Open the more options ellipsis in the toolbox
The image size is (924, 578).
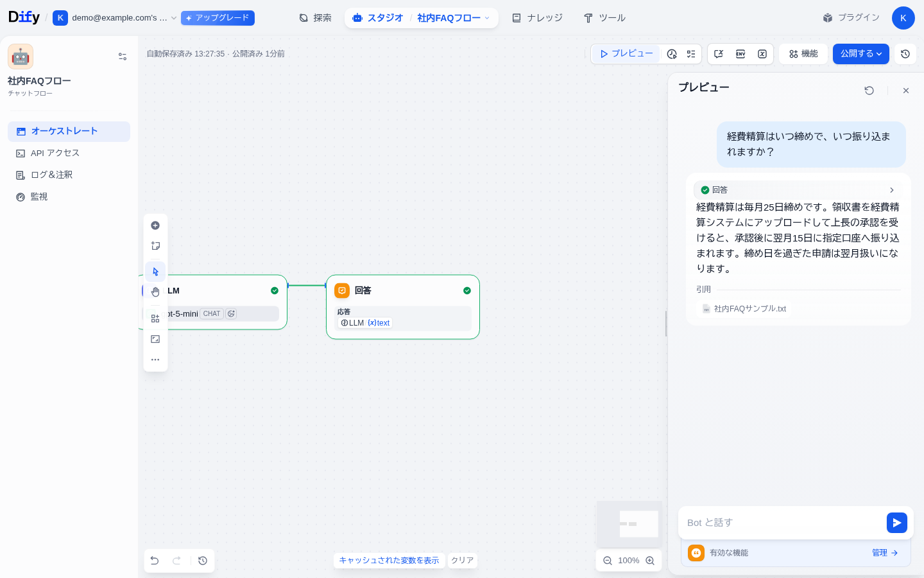pyautogui.click(x=155, y=360)
